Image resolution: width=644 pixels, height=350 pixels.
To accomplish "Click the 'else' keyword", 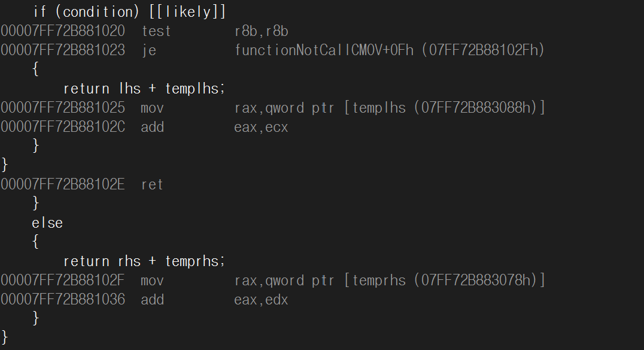I will [47, 223].
